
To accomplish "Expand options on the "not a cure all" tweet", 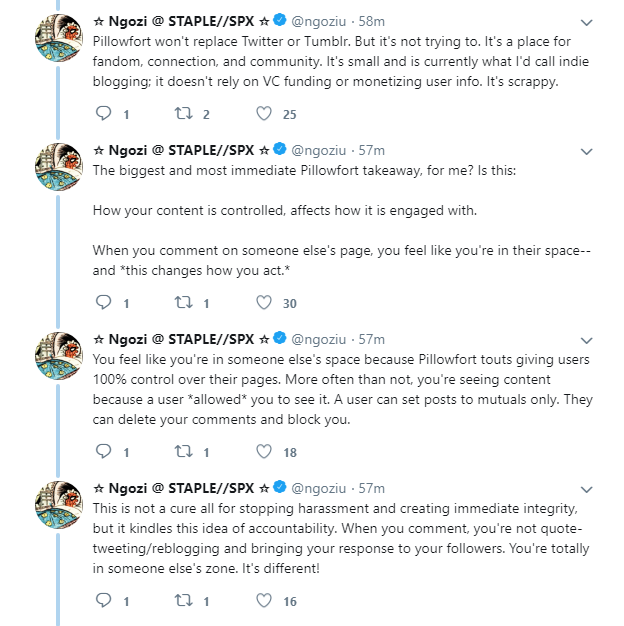I will click(x=587, y=489).
